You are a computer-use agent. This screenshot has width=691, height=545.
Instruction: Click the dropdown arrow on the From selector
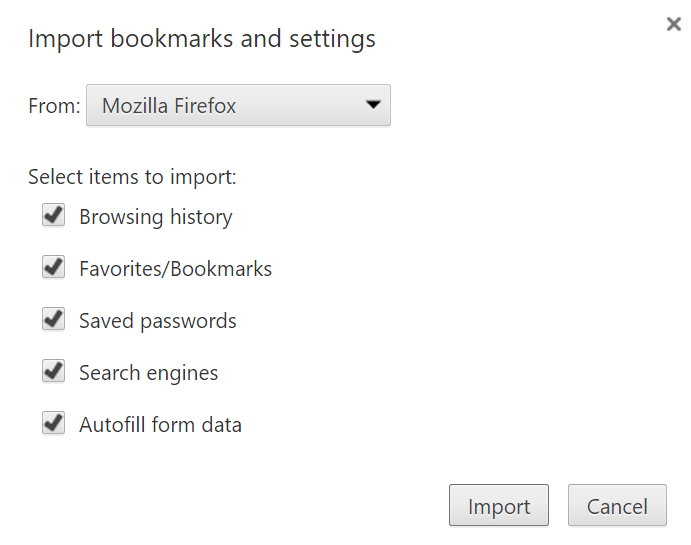[373, 105]
